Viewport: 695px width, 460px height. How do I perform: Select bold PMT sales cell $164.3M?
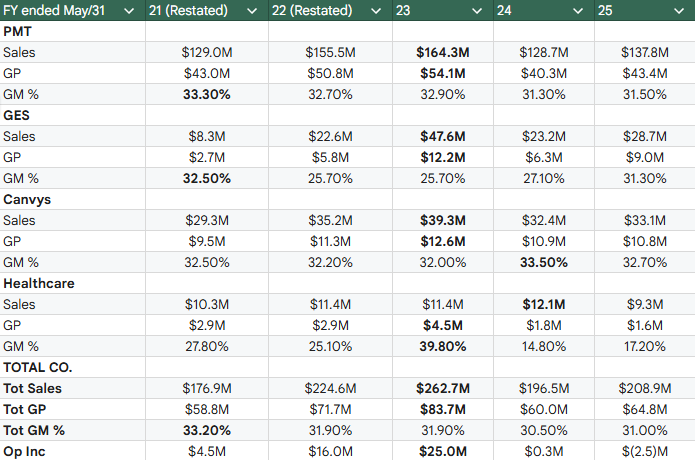[x=443, y=52]
